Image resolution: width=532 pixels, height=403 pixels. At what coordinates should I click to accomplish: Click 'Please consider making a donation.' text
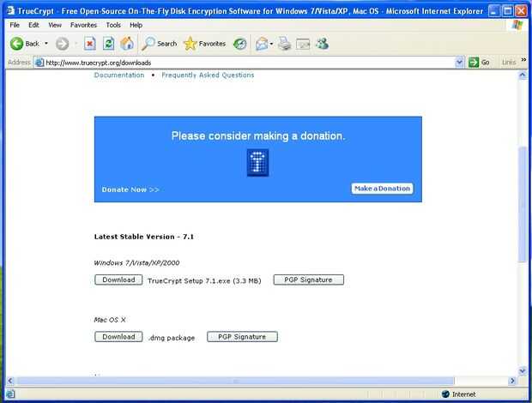tap(258, 136)
